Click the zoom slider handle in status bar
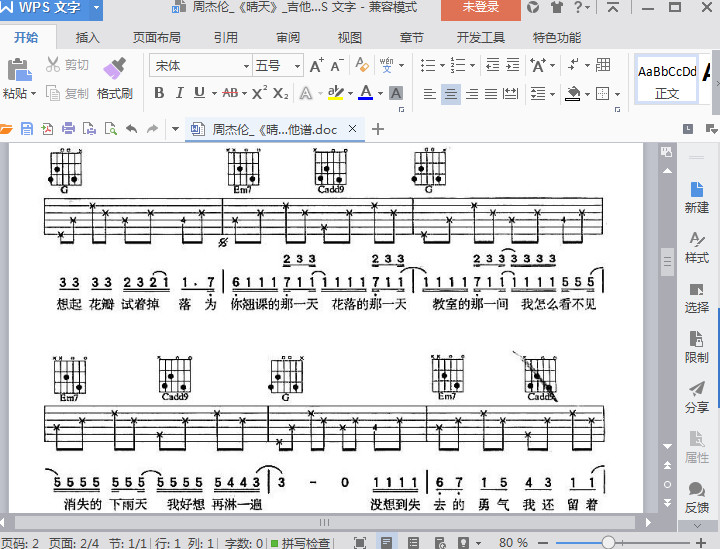Screen dimensions: 720x549 point(608,542)
